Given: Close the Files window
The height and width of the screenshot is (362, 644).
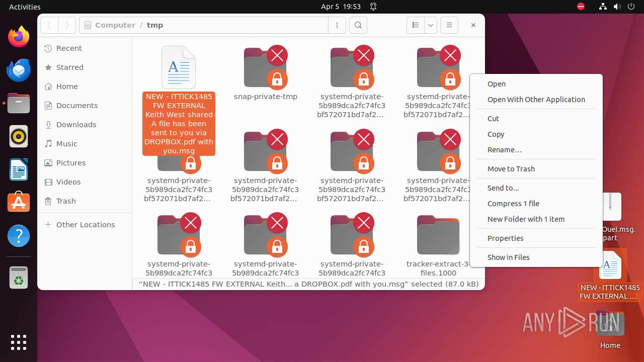Looking at the screenshot, I should (x=473, y=25).
